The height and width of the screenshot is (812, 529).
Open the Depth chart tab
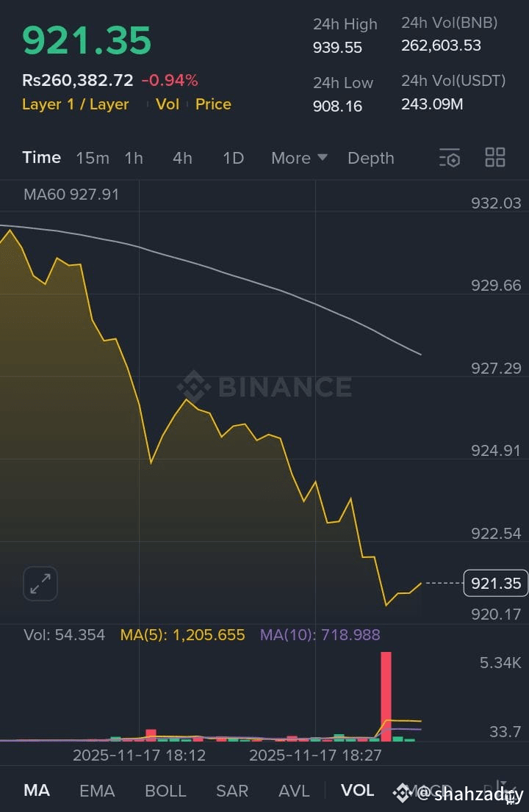pos(371,158)
